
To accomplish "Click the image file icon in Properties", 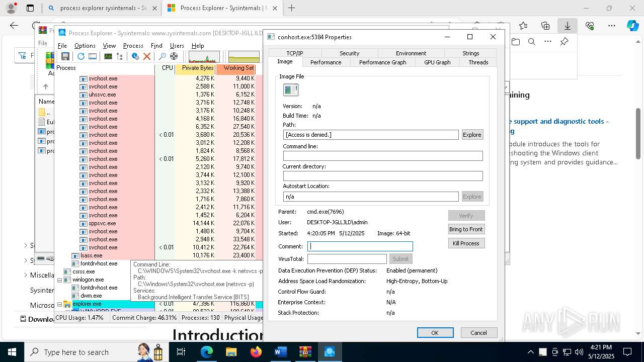I will 291,90.
